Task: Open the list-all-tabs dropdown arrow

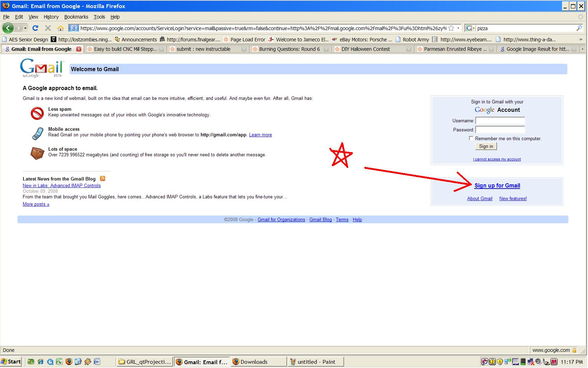Action: pyautogui.click(x=582, y=49)
